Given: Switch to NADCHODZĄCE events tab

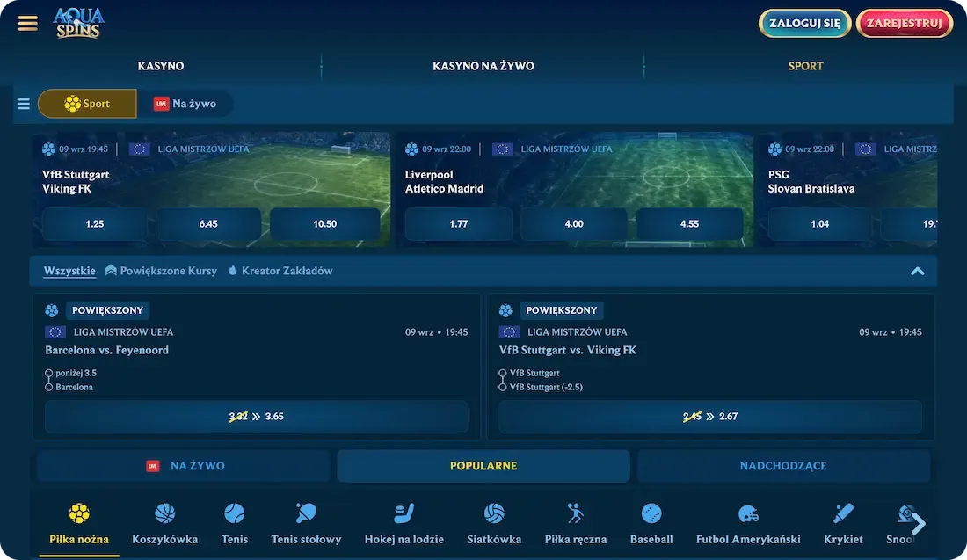Looking at the screenshot, I should click(x=783, y=466).
